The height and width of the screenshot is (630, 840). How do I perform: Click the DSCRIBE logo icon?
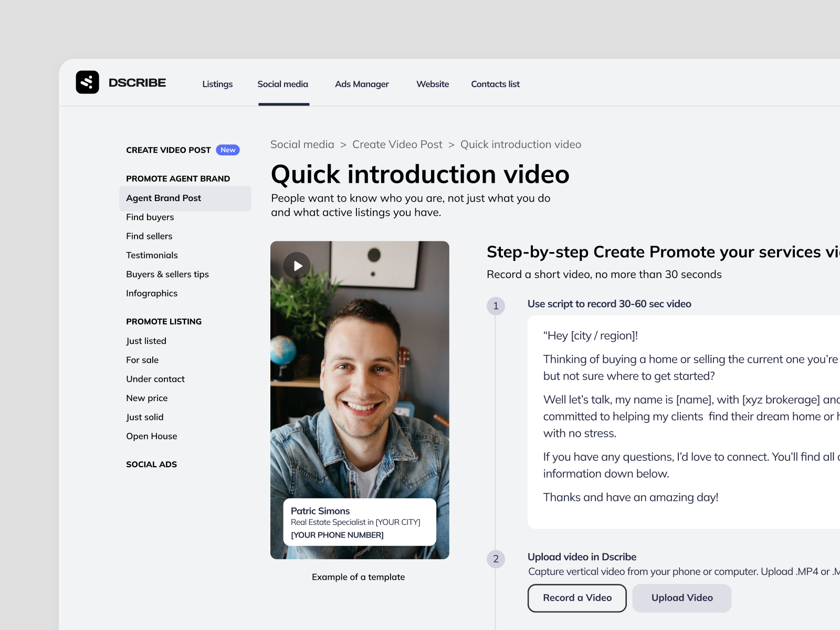[88, 82]
